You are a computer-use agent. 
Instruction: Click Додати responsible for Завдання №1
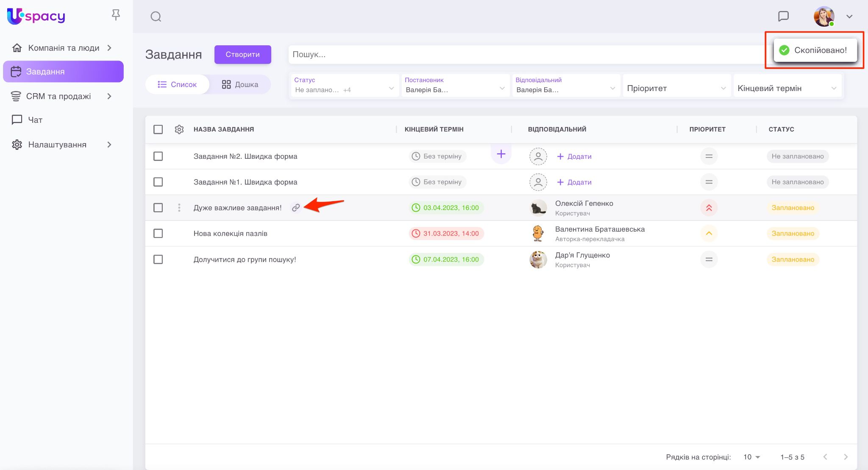574,182
